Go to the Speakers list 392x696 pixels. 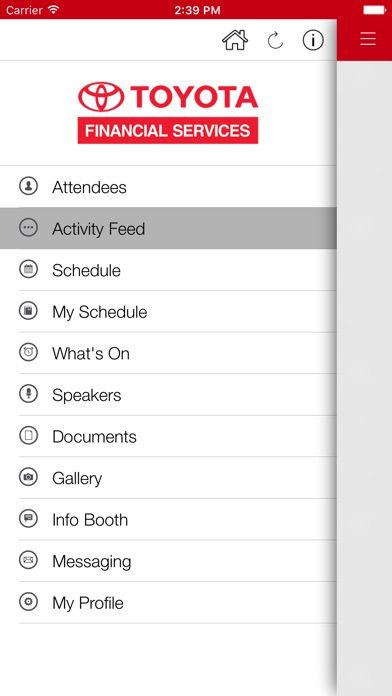(x=168, y=395)
